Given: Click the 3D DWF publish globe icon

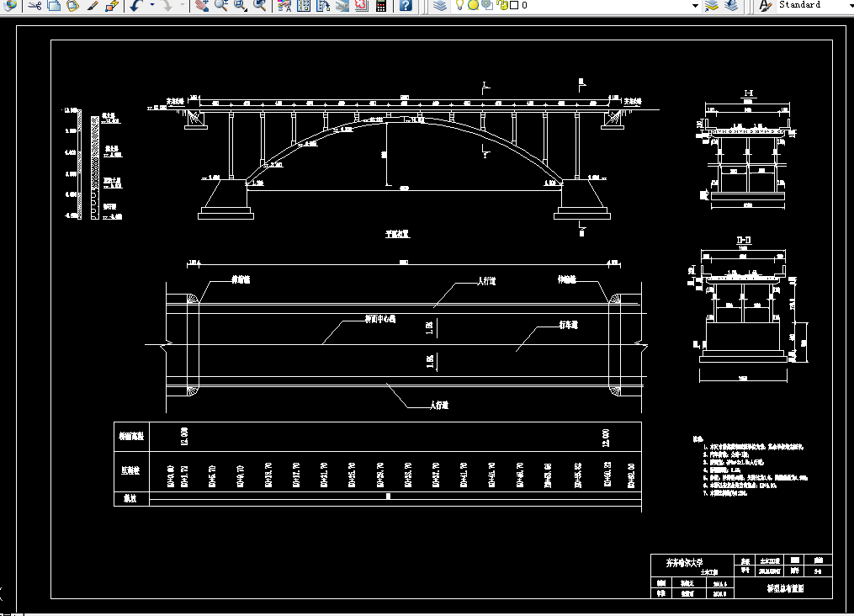Looking at the screenshot, I should click(9, 5).
